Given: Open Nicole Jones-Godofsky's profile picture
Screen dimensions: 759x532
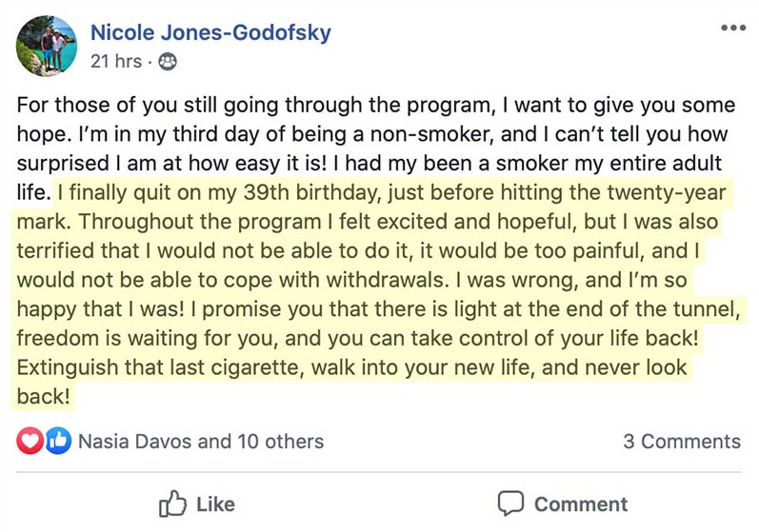Looking at the screenshot, I should tap(47, 46).
